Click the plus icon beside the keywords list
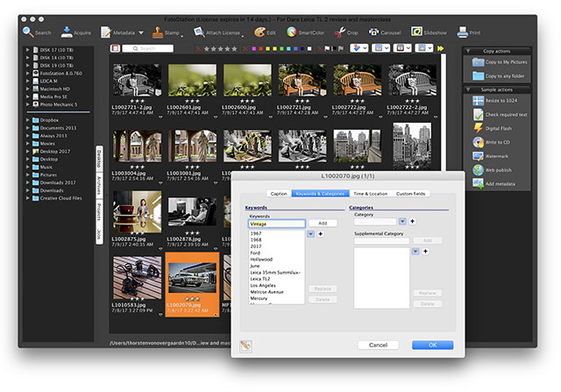 point(321,234)
